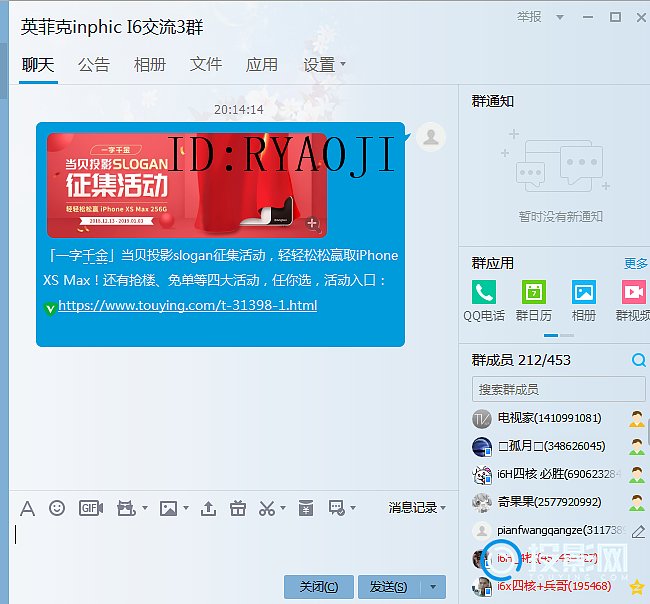Switch to the 聊天 tab
Image resolution: width=650 pixels, height=604 pixels.
[38, 65]
